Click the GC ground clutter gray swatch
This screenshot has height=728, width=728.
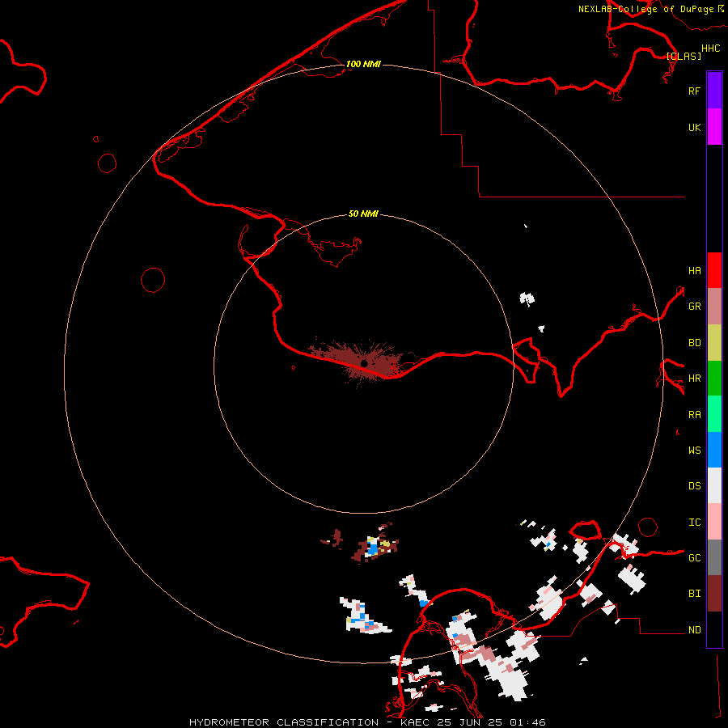point(714,557)
